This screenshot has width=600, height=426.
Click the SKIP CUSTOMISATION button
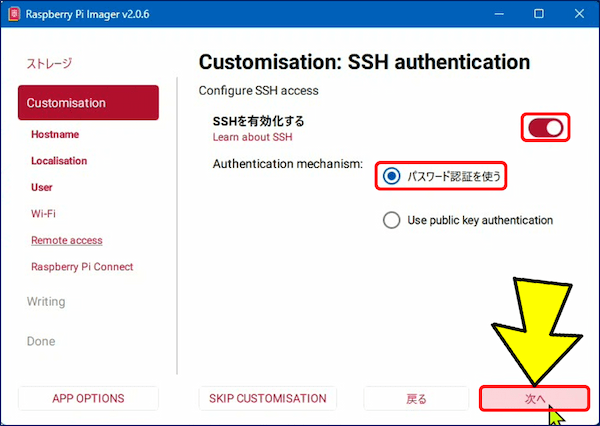268,398
